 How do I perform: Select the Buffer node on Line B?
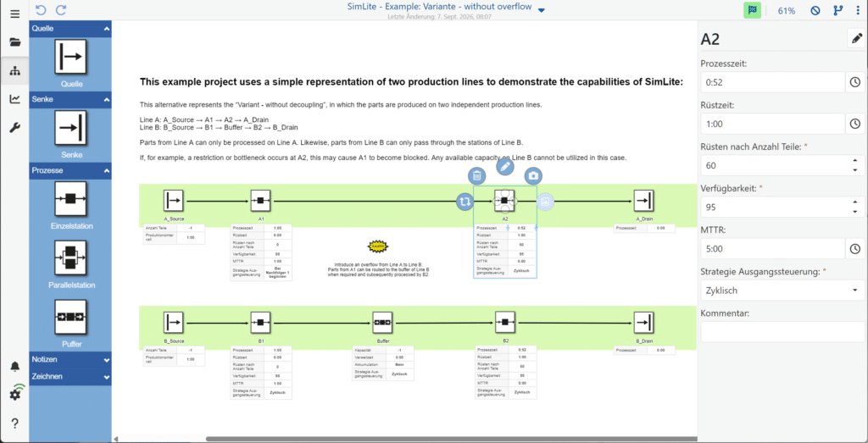(382, 322)
